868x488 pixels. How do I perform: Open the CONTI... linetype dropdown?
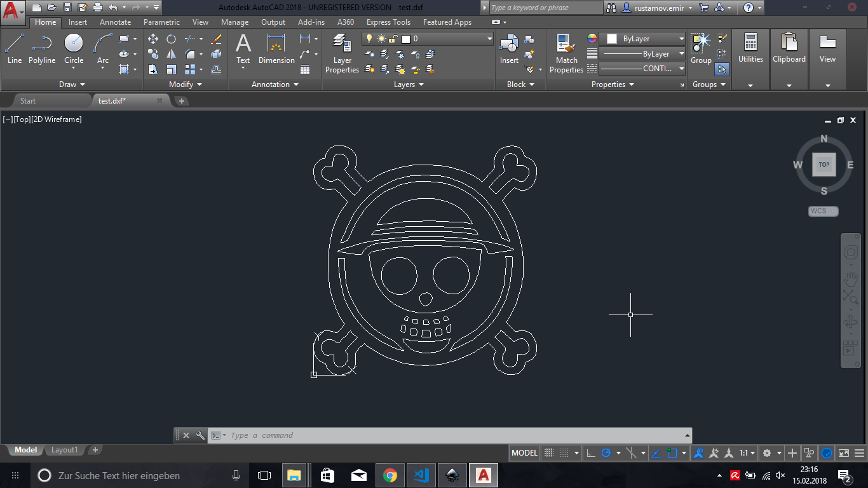(681, 69)
